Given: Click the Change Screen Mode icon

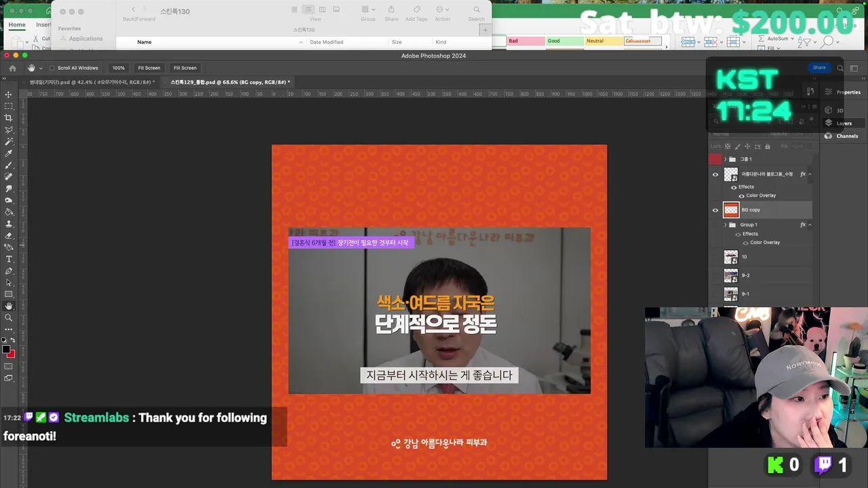Looking at the screenshot, I should tap(9, 378).
